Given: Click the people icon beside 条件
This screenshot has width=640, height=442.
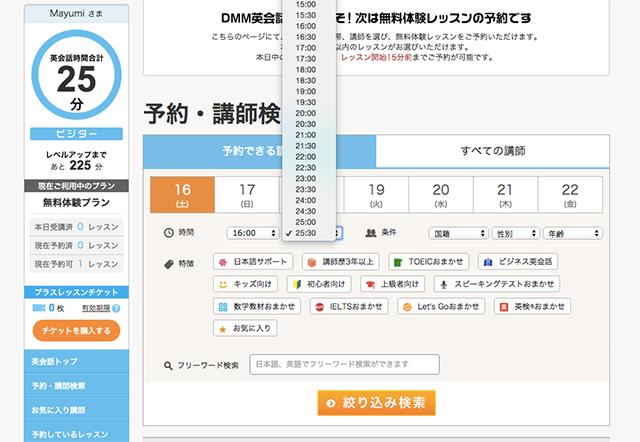Looking at the screenshot, I should pyautogui.click(x=371, y=233).
